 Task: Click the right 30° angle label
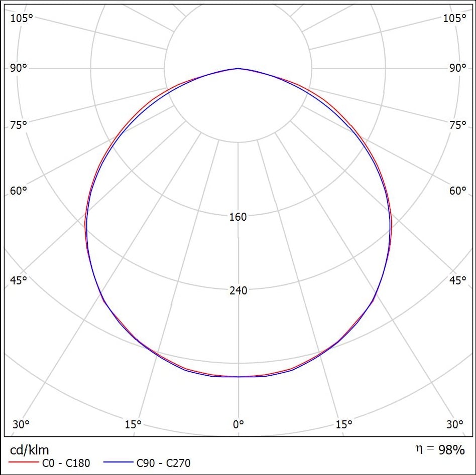pyautogui.click(x=455, y=424)
